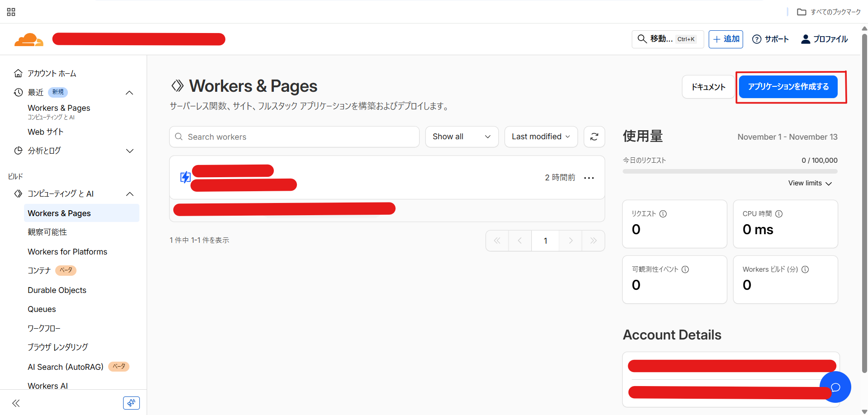Open the Show all filter dropdown
Image resolution: width=868 pixels, height=415 pixels.
tap(462, 137)
